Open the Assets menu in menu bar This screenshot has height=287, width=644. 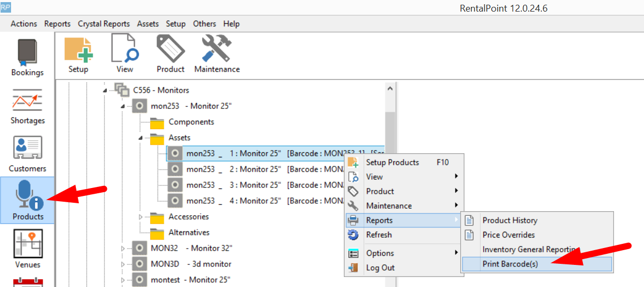(x=148, y=24)
